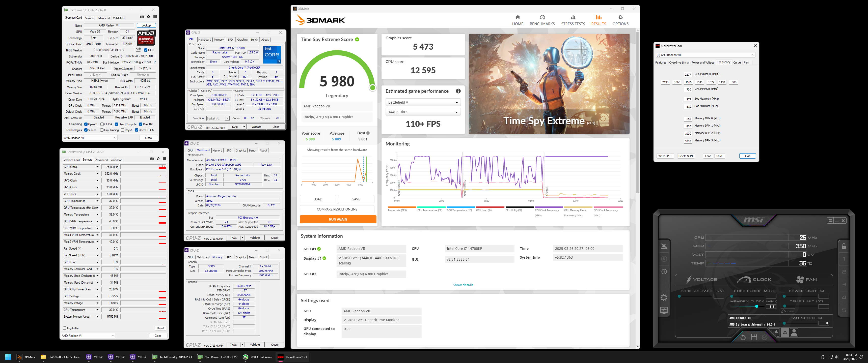This screenshot has width=868, height=363.
Task: Open GPU selector dropdown in GPU-Z Sensors window
Action: (x=88, y=336)
